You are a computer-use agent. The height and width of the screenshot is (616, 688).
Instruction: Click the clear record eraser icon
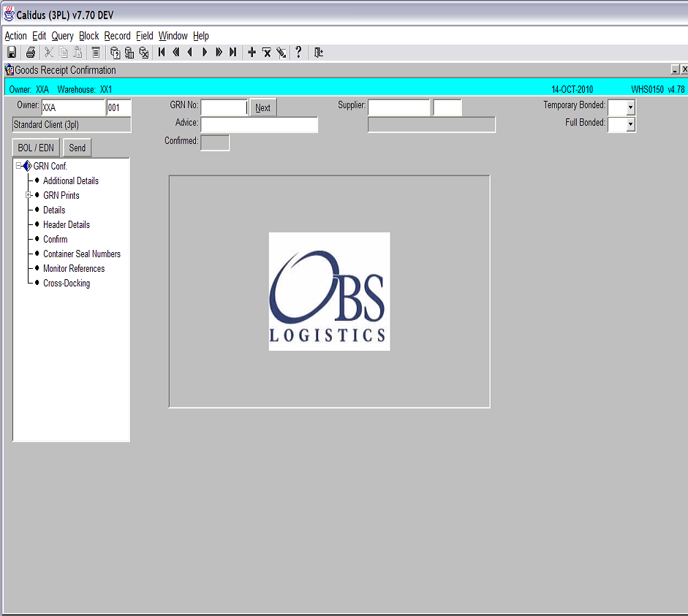pos(281,53)
